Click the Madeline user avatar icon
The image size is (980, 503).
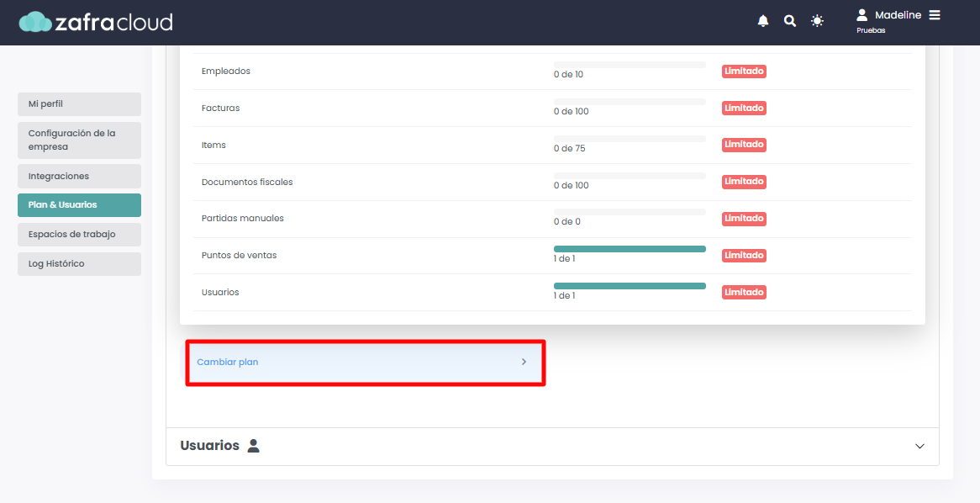(x=861, y=14)
